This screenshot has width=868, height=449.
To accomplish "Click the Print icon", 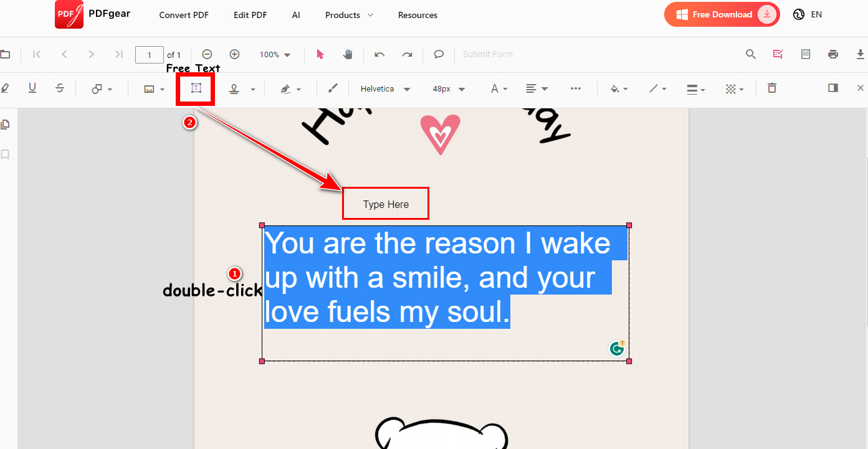I will click(833, 54).
